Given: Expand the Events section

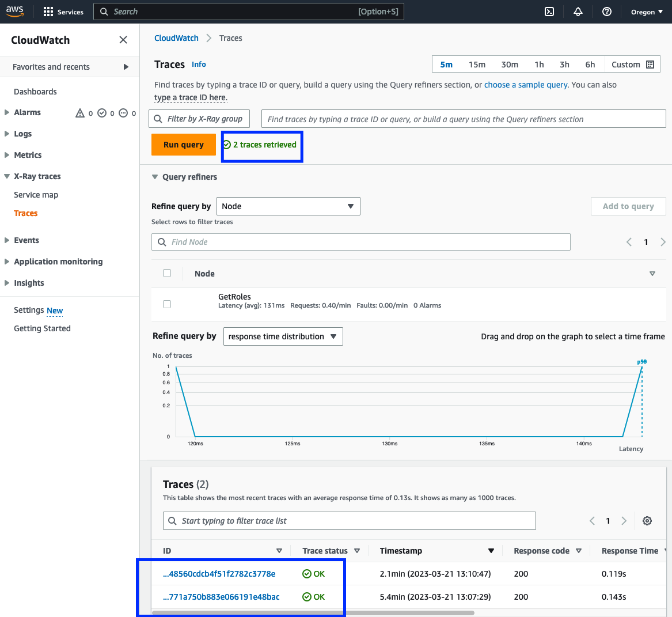Looking at the screenshot, I should coord(7,240).
